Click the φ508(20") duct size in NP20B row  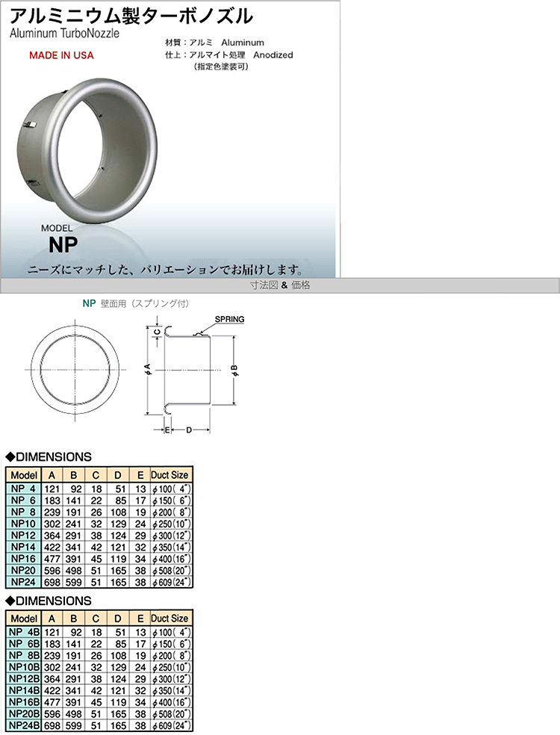pos(172,714)
